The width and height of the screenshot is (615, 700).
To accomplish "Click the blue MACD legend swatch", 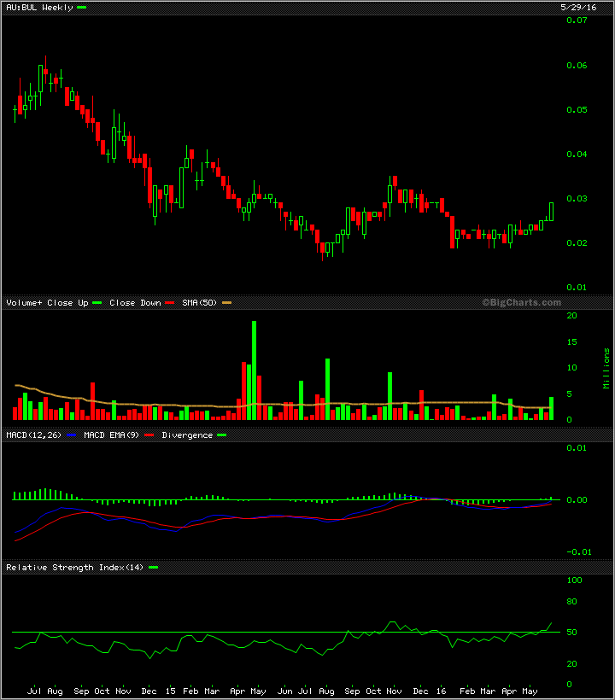I will point(71,435).
